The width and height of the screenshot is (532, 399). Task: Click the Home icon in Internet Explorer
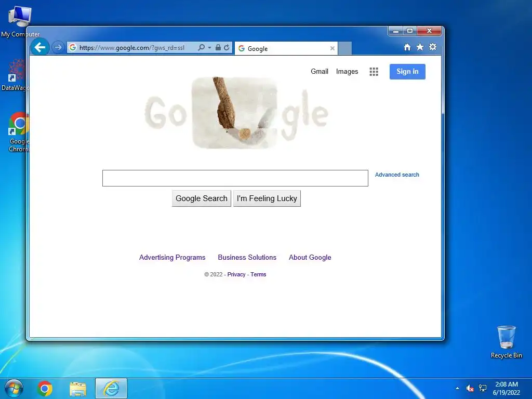(407, 47)
